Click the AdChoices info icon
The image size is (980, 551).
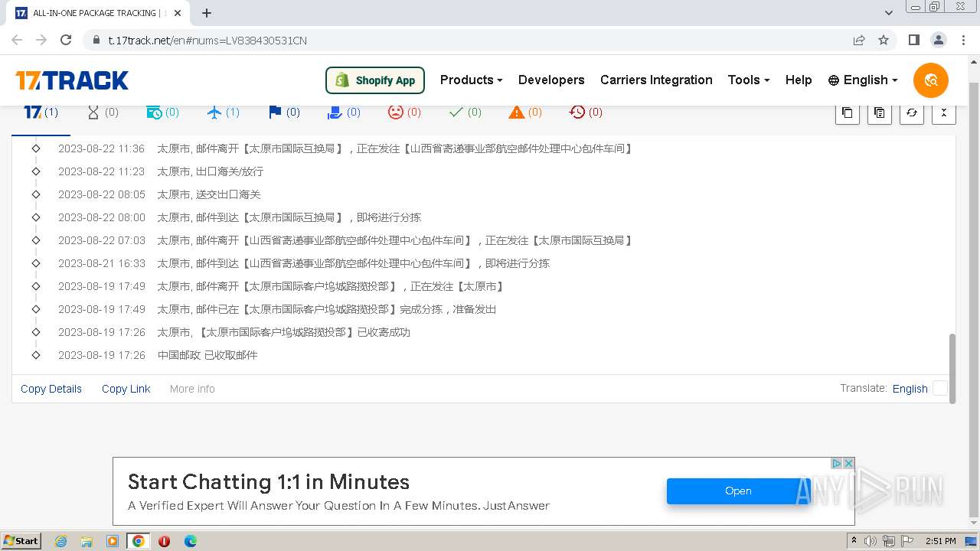(x=837, y=463)
